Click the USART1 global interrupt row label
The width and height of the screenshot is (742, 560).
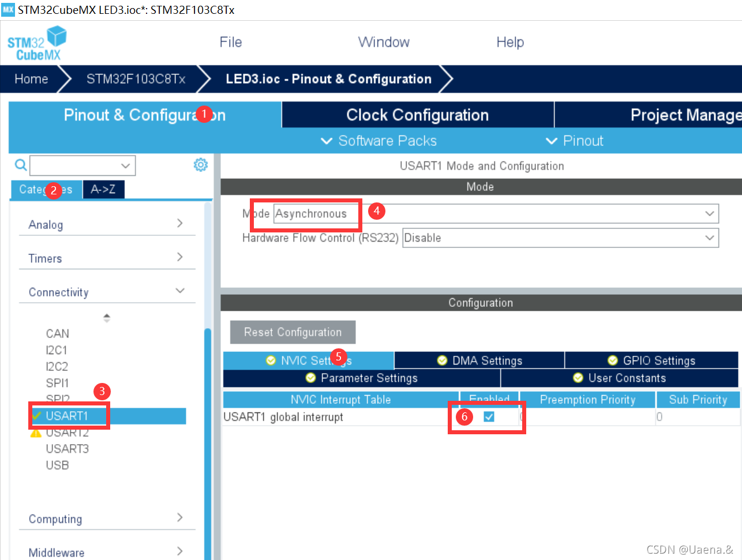pyautogui.click(x=283, y=416)
